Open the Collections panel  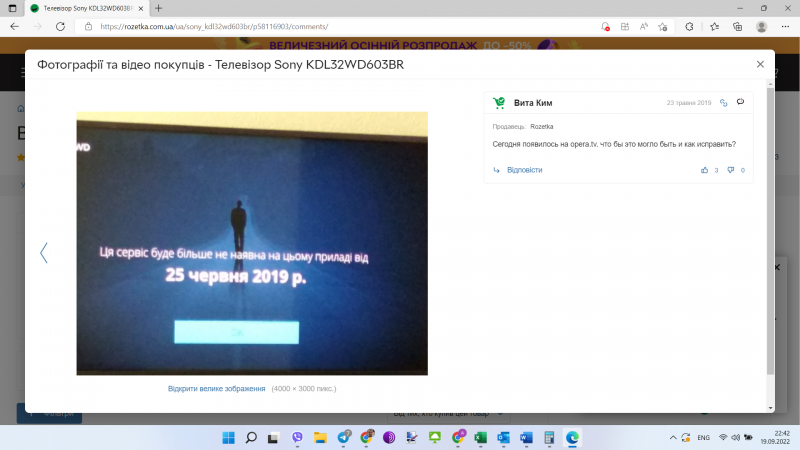[737, 27]
